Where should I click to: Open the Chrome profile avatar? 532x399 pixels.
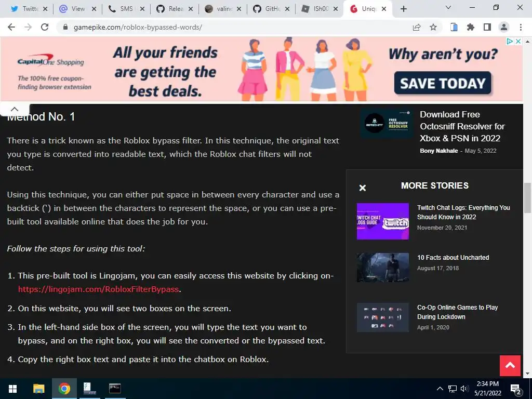pyautogui.click(x=504, y=27)
